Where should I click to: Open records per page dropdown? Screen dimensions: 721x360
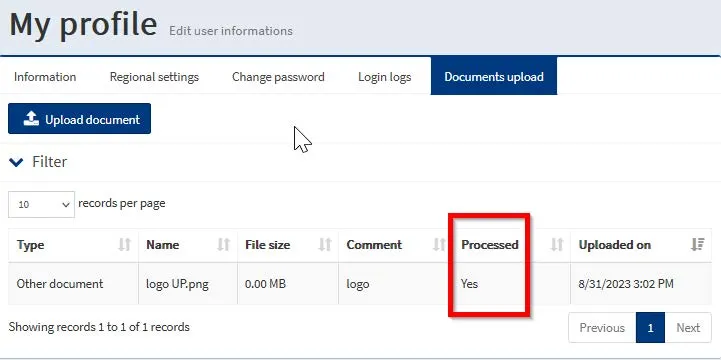[41, 205]
